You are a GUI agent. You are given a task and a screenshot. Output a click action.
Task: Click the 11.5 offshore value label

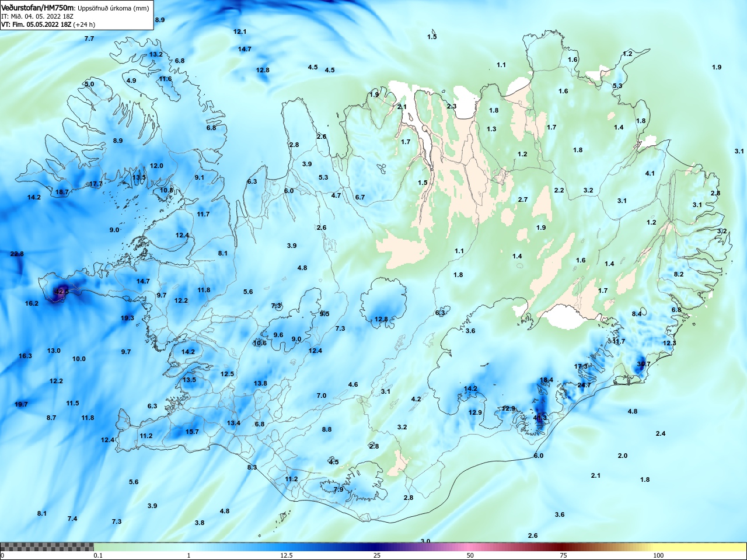pos(72,403)
